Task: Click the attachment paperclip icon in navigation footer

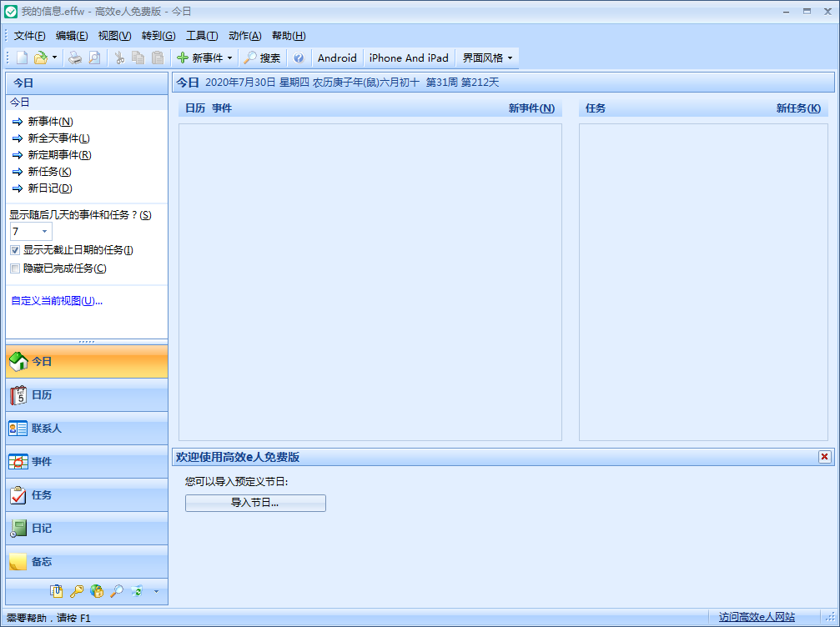Action: pos(56,591)
